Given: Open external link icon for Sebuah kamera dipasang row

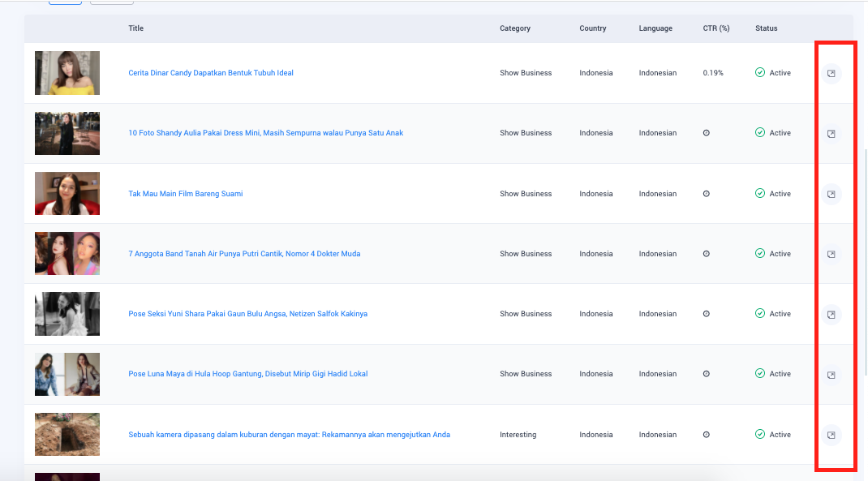Looking at the screenshot, I should (x=831, y=436).
